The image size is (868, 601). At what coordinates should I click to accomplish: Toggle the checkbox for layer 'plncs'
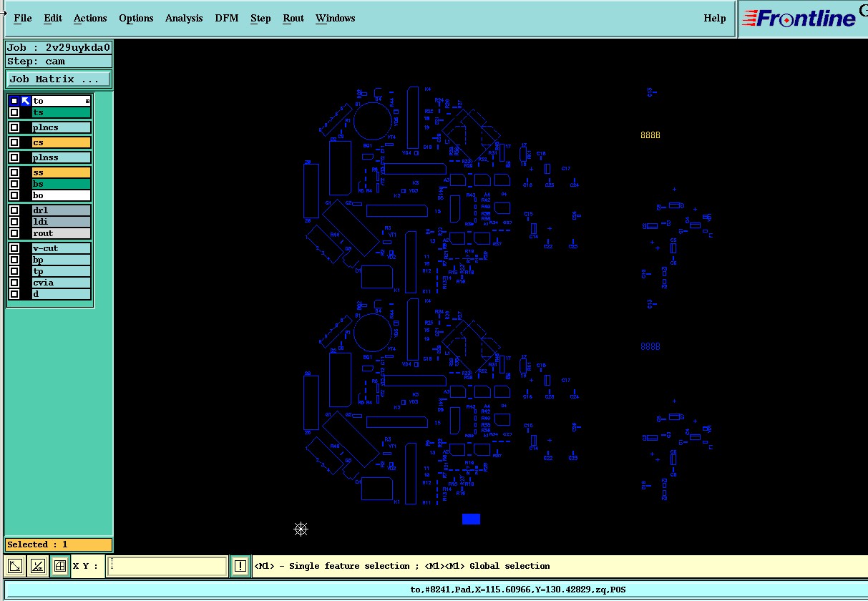pos(14,127)
